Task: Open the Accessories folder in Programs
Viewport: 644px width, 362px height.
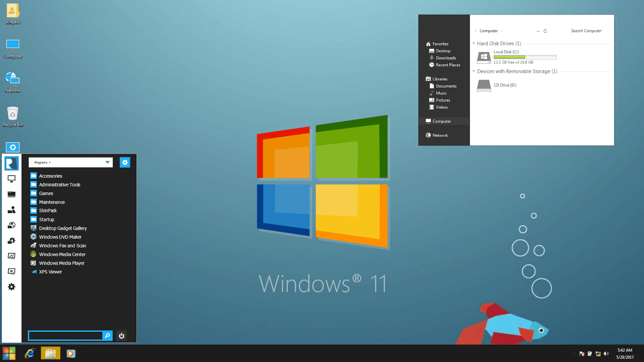Action: click(46, 176)
